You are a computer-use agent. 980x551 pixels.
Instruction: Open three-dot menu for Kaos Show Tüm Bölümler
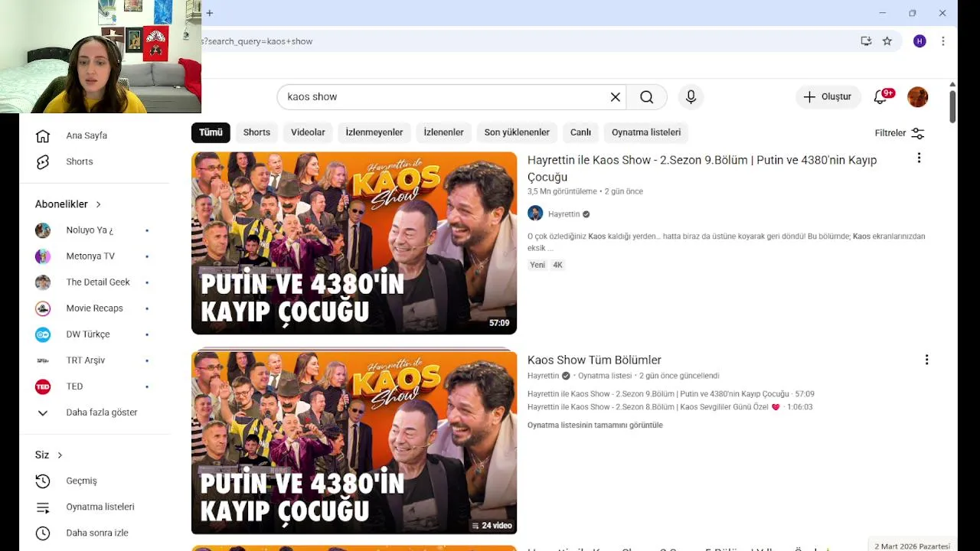pyautogui.click(x=926, y=360)
